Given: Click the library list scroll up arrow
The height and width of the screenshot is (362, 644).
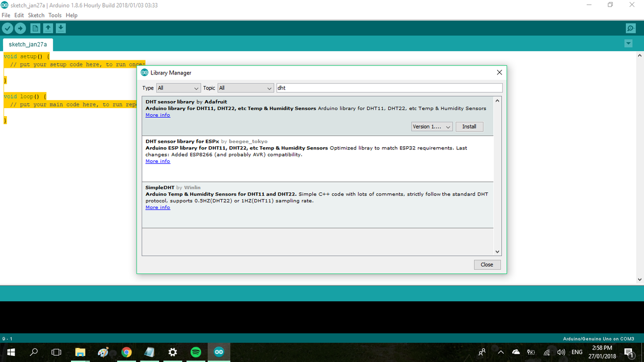Looking at the screenshot, I should pyautogui.click(x=498, y=101).
